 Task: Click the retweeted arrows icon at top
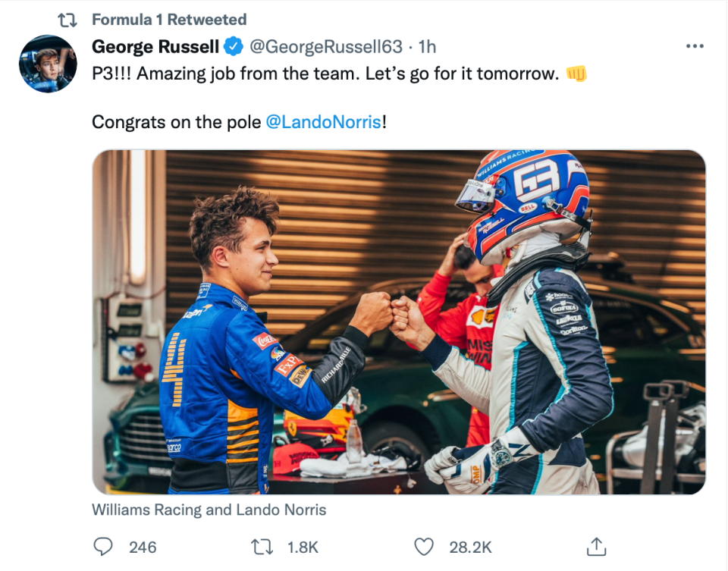(x=67, y=20)
